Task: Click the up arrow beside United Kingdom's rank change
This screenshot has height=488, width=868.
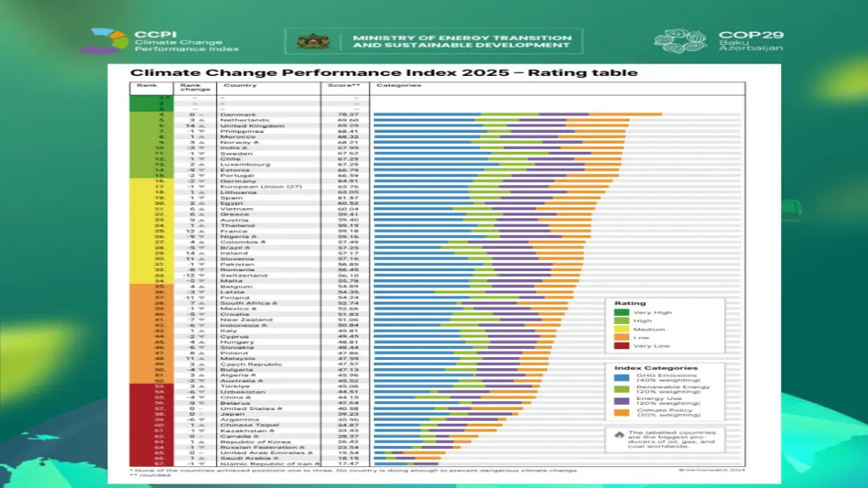Action: 200,126
